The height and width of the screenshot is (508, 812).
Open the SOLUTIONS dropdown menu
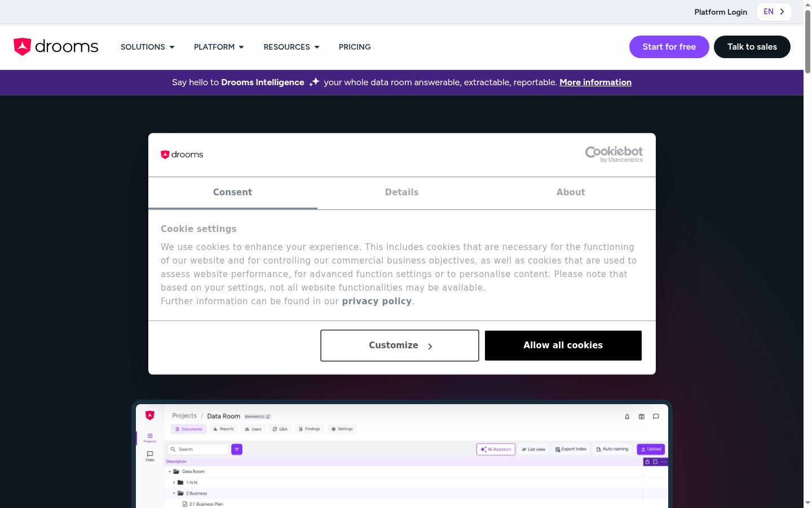148,47
